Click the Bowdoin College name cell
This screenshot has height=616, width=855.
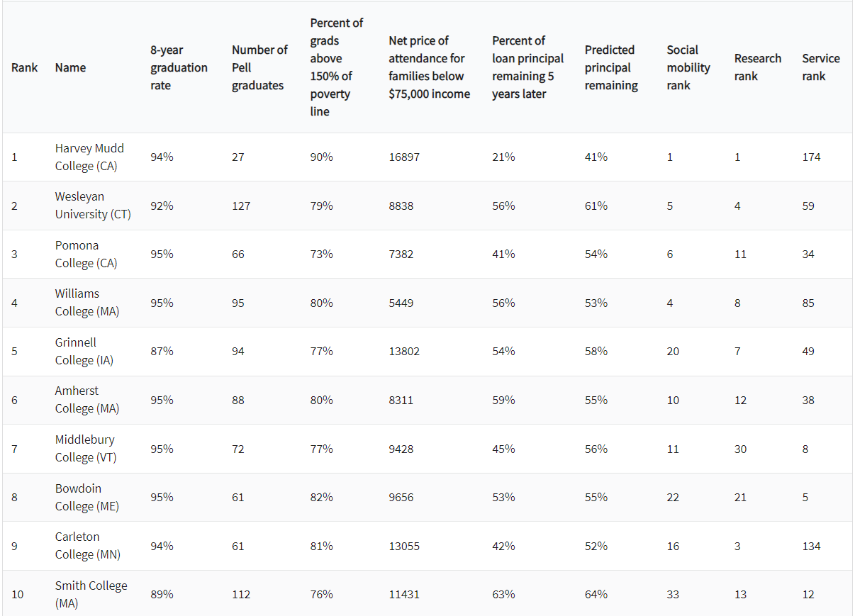click(x=87, y=498)
